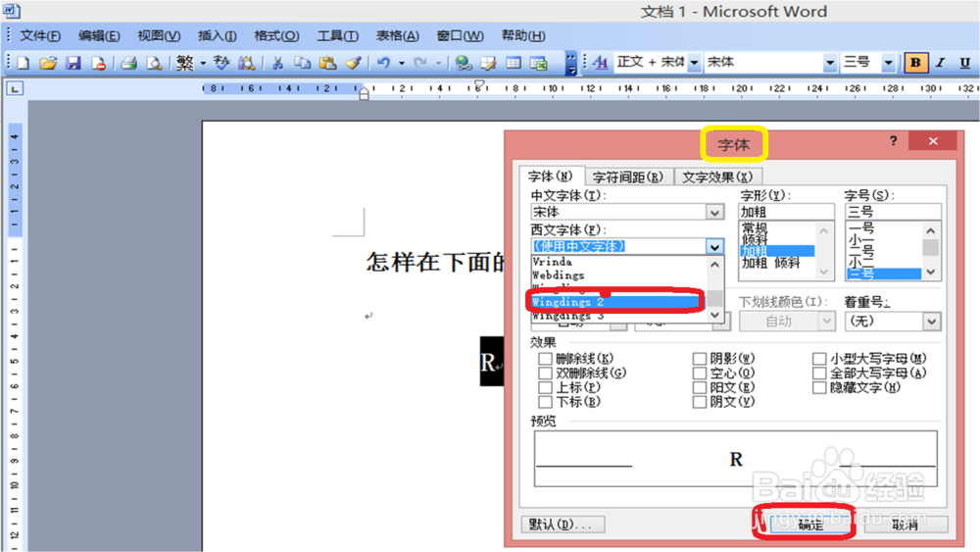The height and width of the screenshot is (552, 980).
Task: Cut selection with the scissors icon
Action: pos(278,63)
